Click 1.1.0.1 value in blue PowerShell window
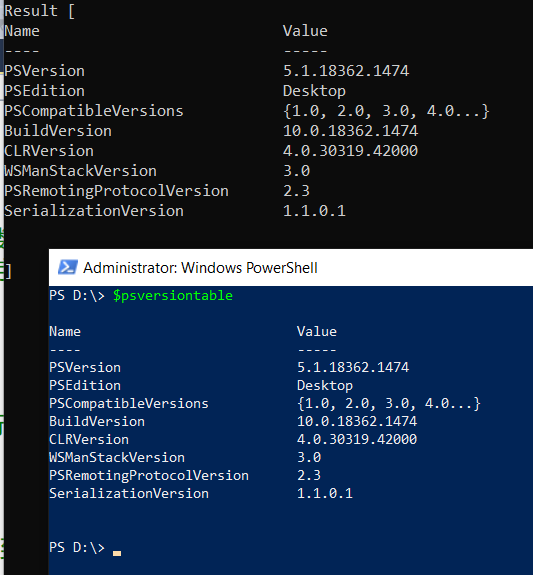The height and width of the screenshot is (575, 535). coord(325,493)
